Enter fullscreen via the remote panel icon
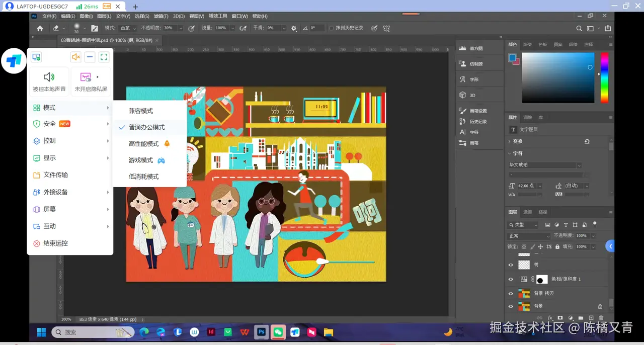Image resolution: width=644 pixels, height=345 pixels. [x=104, y=57]
